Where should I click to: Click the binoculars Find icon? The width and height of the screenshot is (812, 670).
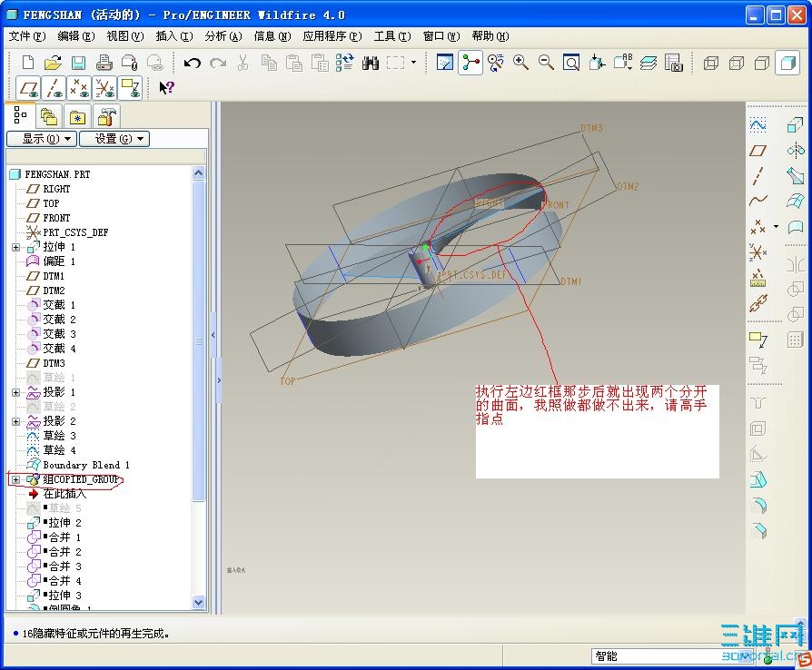coord(370,63)
